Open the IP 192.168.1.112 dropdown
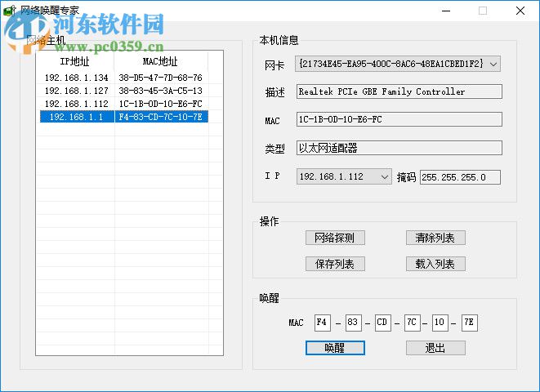The image size is (540, 392). (344, 177)
